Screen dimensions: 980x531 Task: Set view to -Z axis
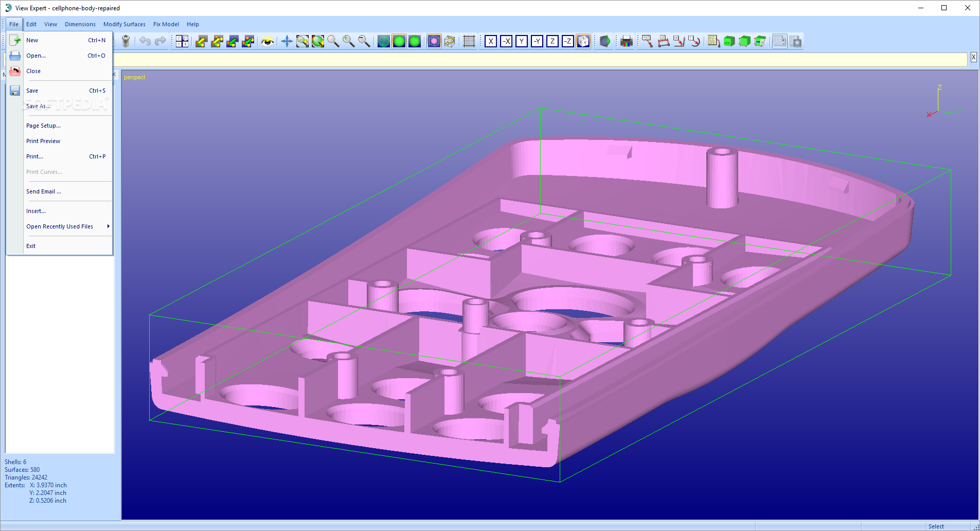tap(568, 41)
